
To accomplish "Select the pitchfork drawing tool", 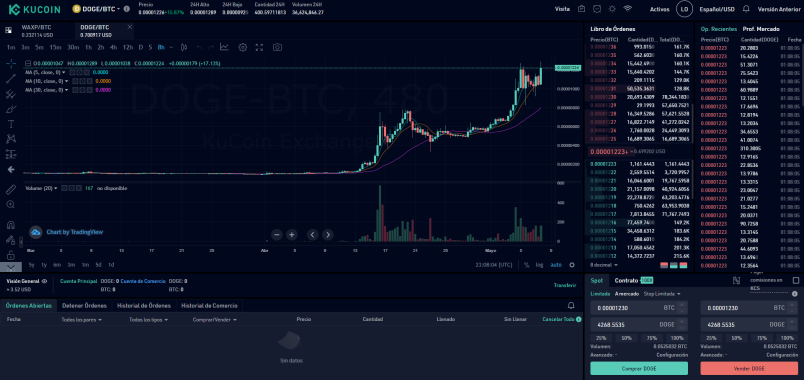I will pos(11,94).
